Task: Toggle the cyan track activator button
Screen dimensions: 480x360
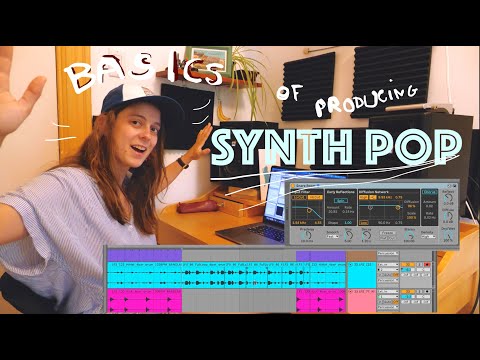Action: [x=408, y=264]
